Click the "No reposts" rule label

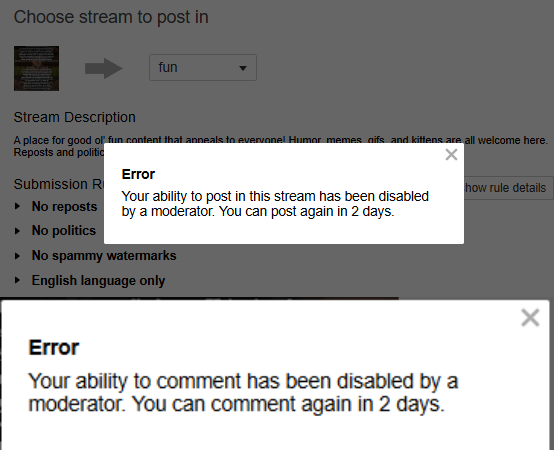tap(64, 207)
